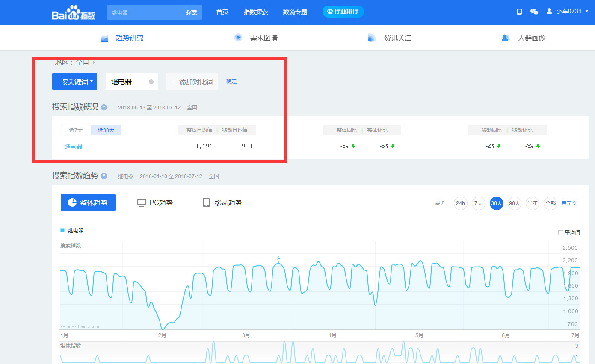Click the A news marker on the chart

pos(279,258)
